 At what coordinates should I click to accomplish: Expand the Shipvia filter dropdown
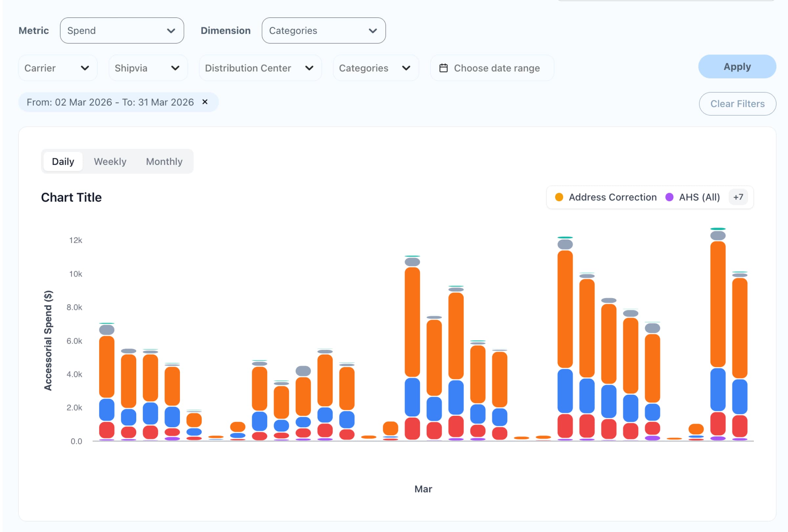coord(148,68)
